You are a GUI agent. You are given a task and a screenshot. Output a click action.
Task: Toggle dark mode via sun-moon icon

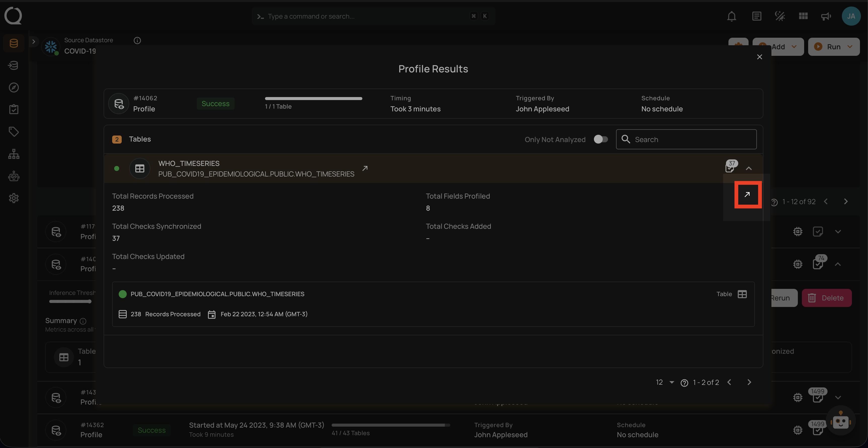coord(780,16)
